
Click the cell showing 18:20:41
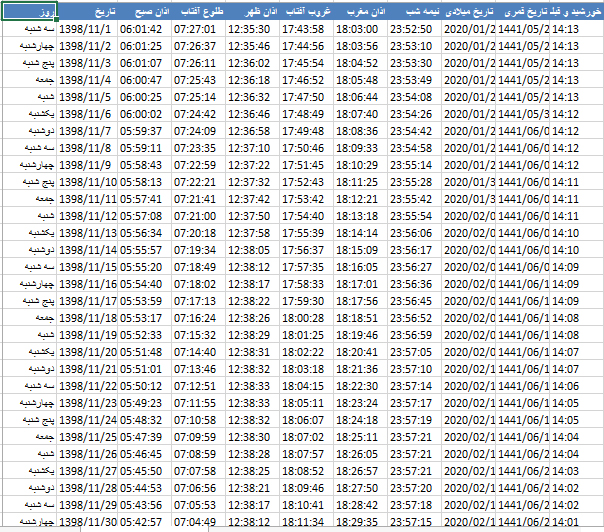click(x=360, y=352)
